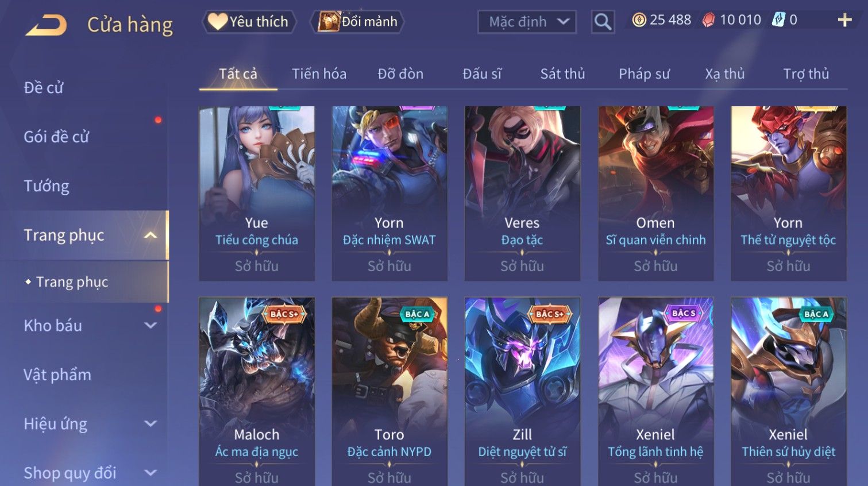Select the Trang phục sub-item
This screenshot has width=868, height=486.
72,282
